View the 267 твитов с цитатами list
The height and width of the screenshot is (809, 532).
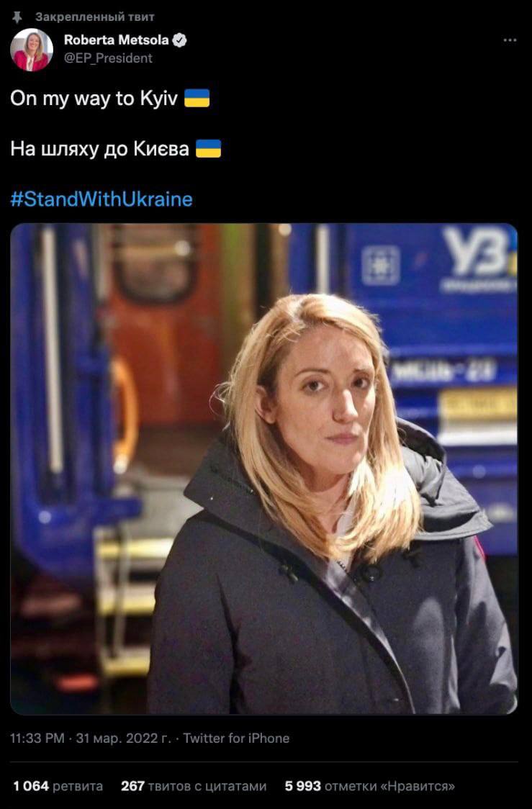(194, 786)
